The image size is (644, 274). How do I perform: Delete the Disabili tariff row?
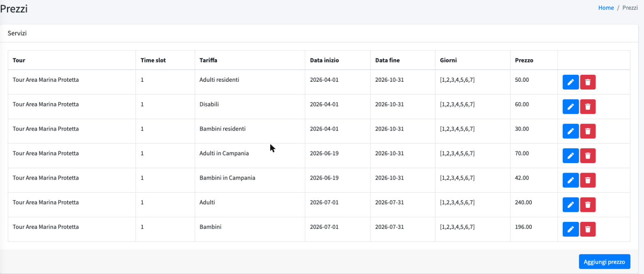point(588,107)
